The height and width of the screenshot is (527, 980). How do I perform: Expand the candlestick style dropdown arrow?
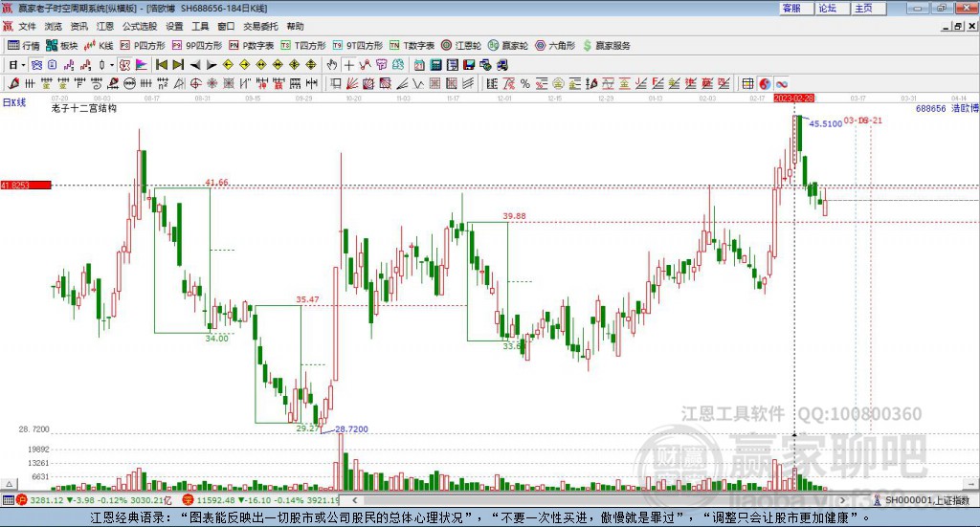112,65
